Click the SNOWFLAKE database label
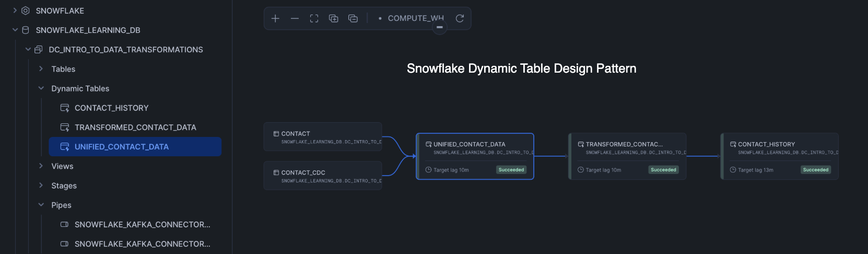Image resolution: width=868 pixels, height=254 pixels. [60, 10]
